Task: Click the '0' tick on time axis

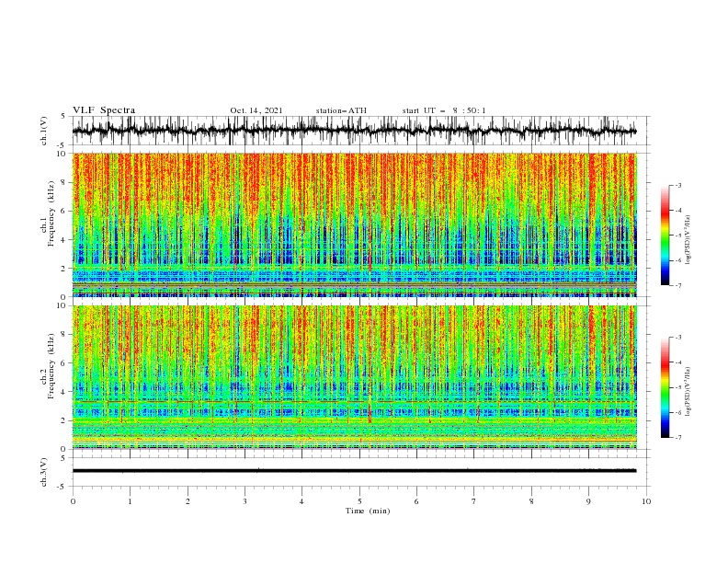Action: click(x=73, y=501)
